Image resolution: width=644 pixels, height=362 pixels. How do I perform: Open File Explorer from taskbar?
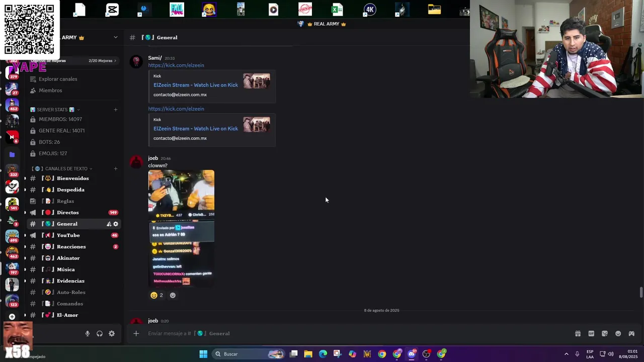pos(308,354)
